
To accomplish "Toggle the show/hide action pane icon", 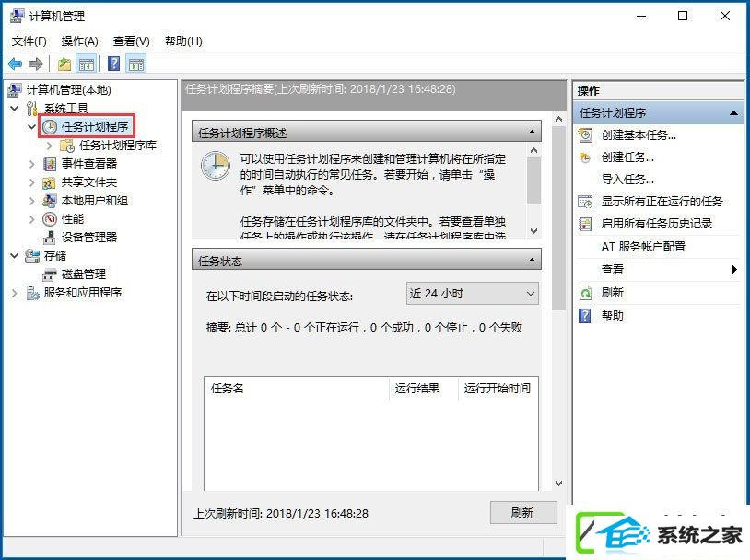I will [136, 64].
